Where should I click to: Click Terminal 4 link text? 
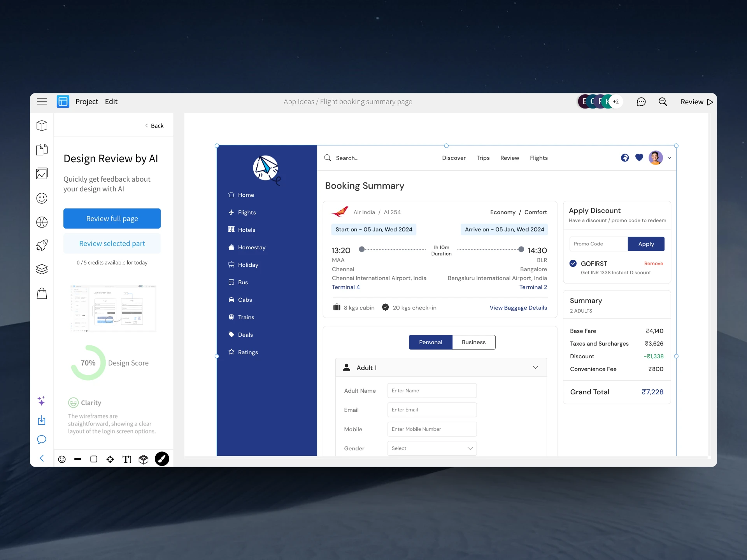[x=346, y=287]
